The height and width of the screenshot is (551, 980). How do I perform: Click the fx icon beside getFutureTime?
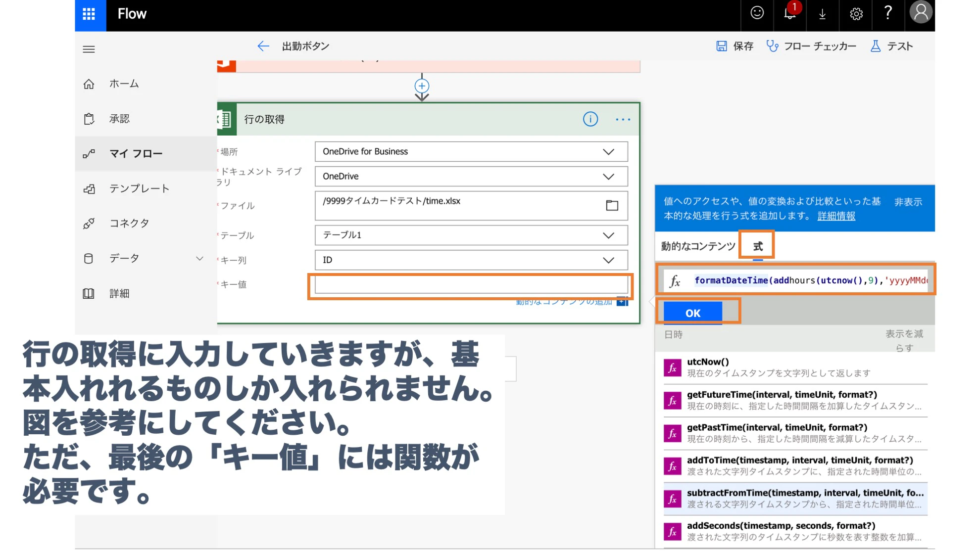672,401
